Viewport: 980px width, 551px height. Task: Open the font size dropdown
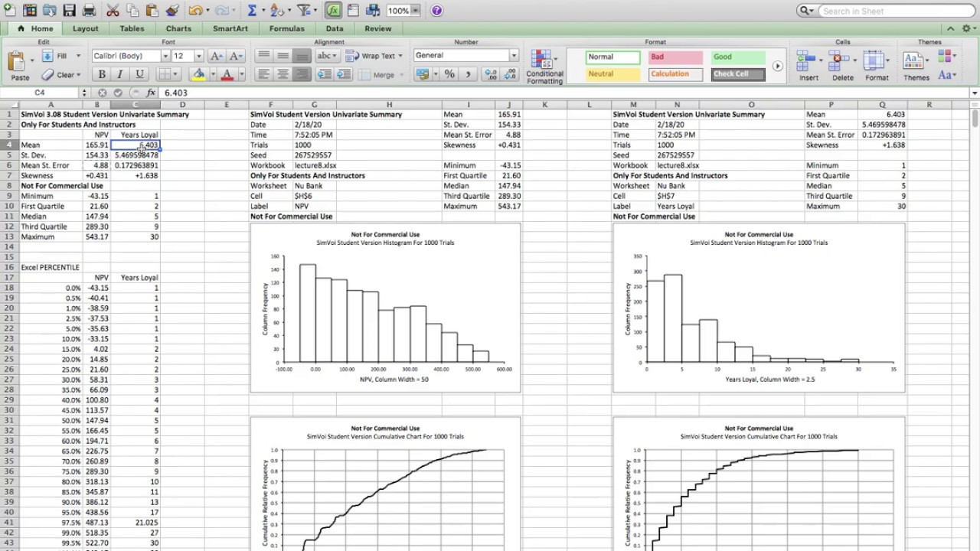(198, 56)
